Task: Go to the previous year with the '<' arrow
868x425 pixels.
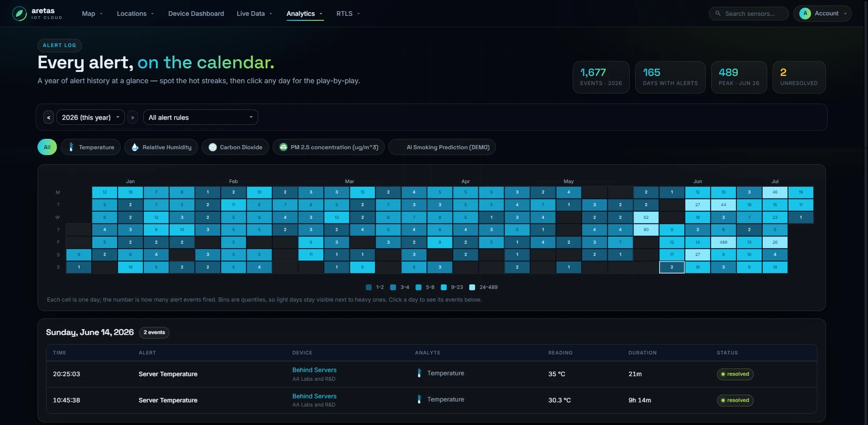Action: point(48,117)
